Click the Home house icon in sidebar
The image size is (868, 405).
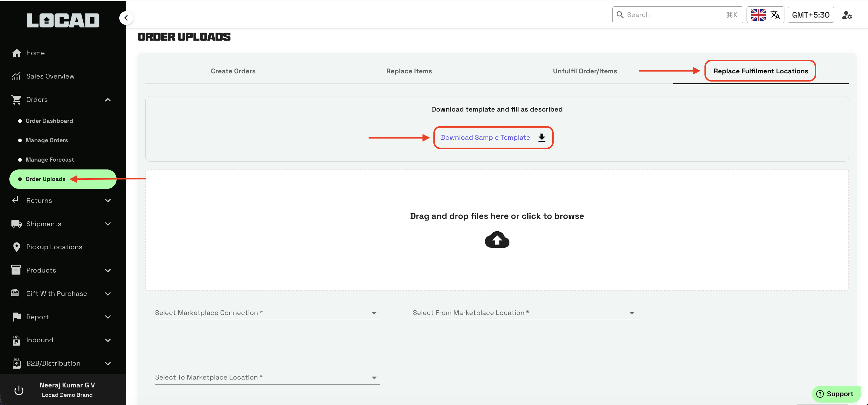coord(17,53)
